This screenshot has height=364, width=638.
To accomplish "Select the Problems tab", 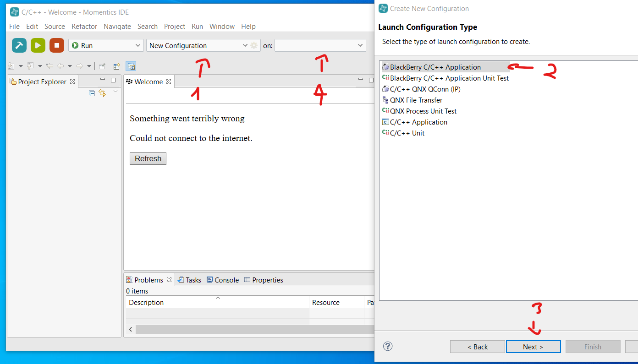I will pos(148,280).
